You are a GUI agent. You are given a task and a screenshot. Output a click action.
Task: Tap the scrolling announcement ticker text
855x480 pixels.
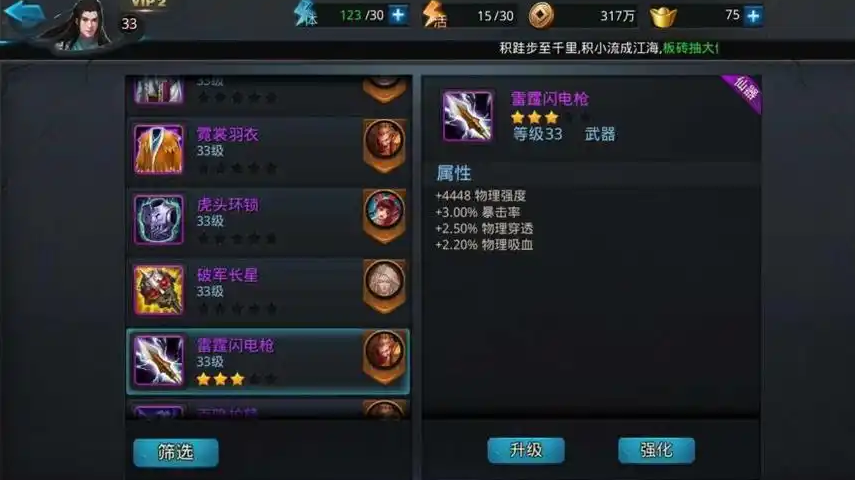pyautogui.click(x=609, y=48)
